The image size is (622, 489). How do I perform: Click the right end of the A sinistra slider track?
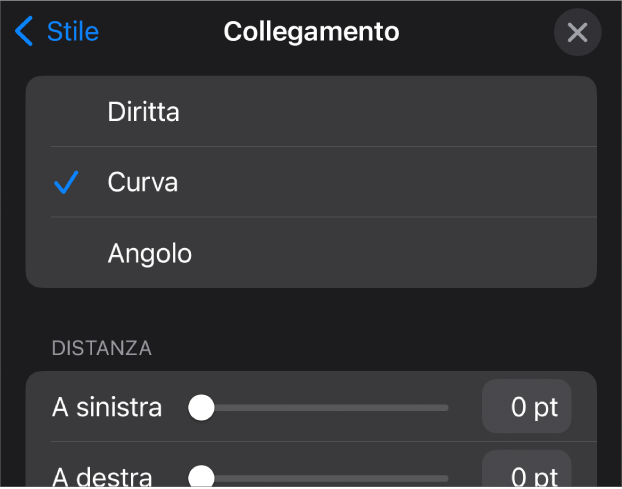pos(442,408)
